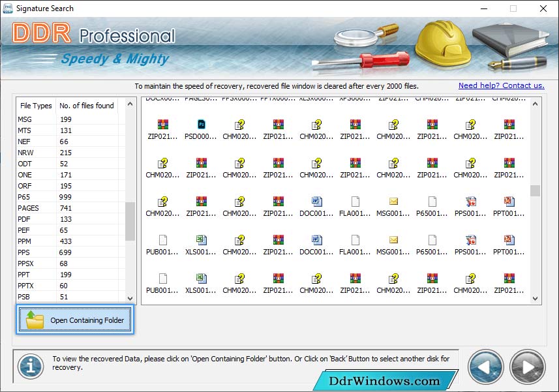Select XLS001 Excel icon above the bottom row

pyautogui.click(x=201, y=240)
